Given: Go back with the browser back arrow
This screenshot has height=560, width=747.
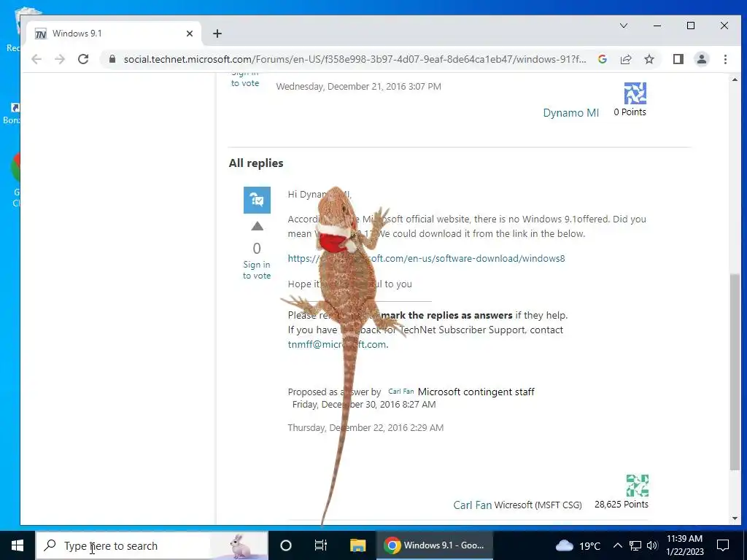Looking at the screenshot, I should tap(36, 59).
